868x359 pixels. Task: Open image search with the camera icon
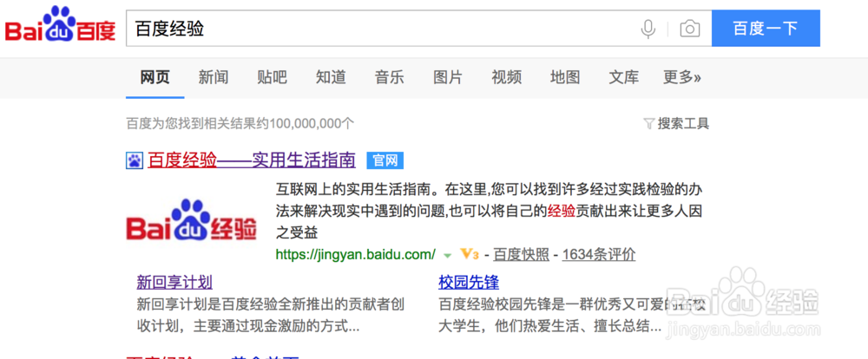click(x=690, y=29)
